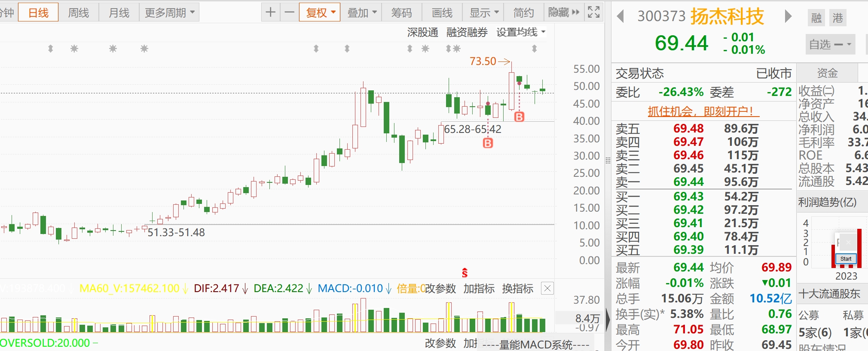868x351 pixels.
Task: Click 买五 price 69.39
Action: (688, 249)
